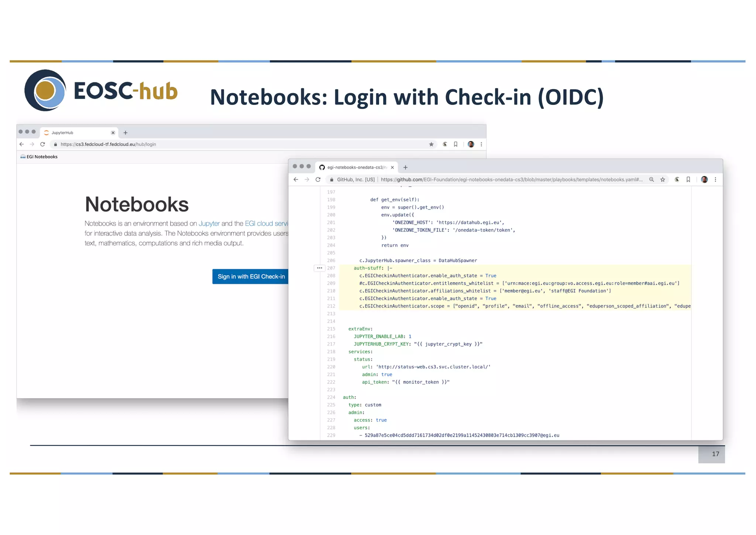Click the dark mode extension icon in GitHub window
The image size is (756, 535).
pyautogui.click(x=677, y=180)
